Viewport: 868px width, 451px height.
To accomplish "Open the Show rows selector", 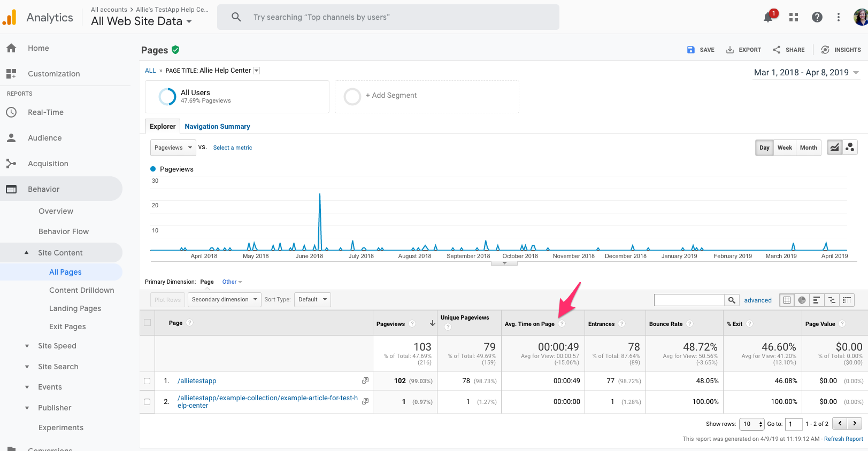I will [x=752, y=424].
